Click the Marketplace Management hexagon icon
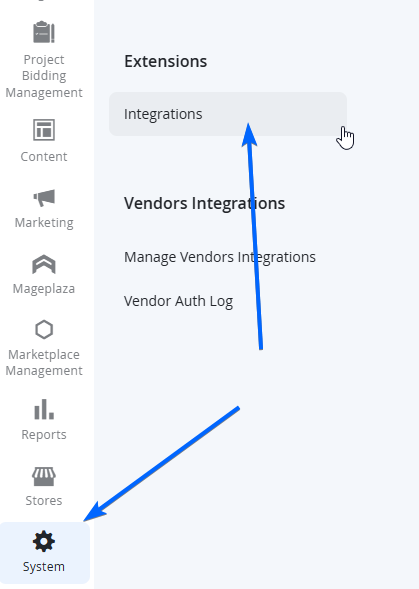The image size is (419, 589). pos(44,330)
